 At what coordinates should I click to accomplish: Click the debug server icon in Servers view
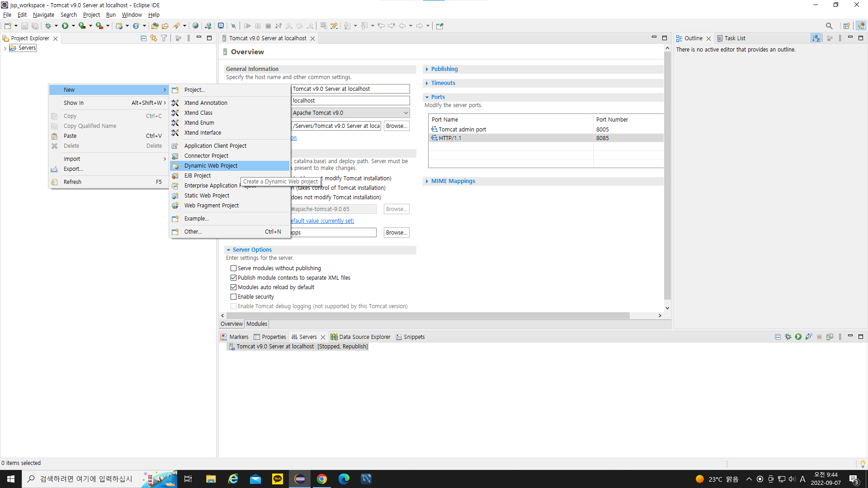point(788,337)
